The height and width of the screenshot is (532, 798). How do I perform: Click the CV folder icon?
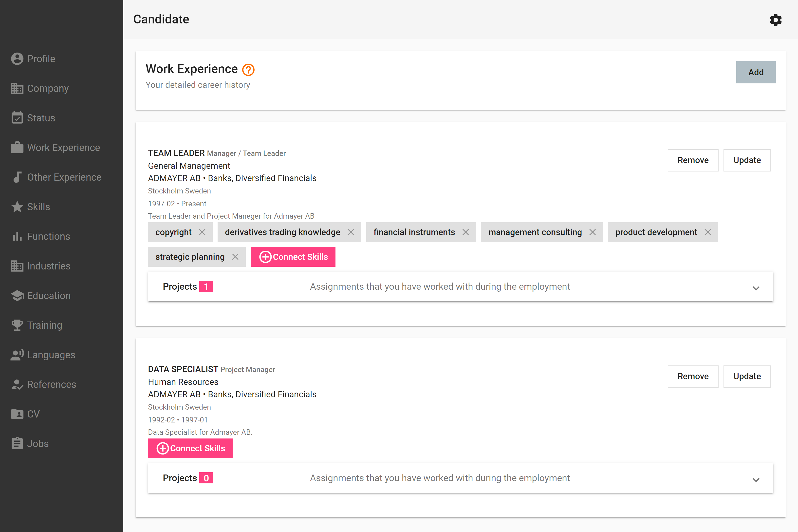(17, 414)
